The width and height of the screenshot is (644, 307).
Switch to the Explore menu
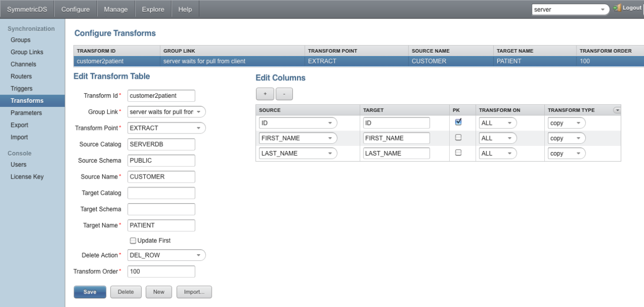point(154,9)
